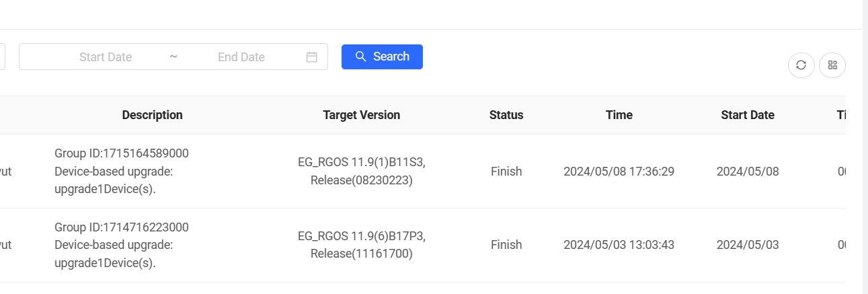Focus the End Date input field
This screenshot has height=294, width=868.
(x=241, y=57)
